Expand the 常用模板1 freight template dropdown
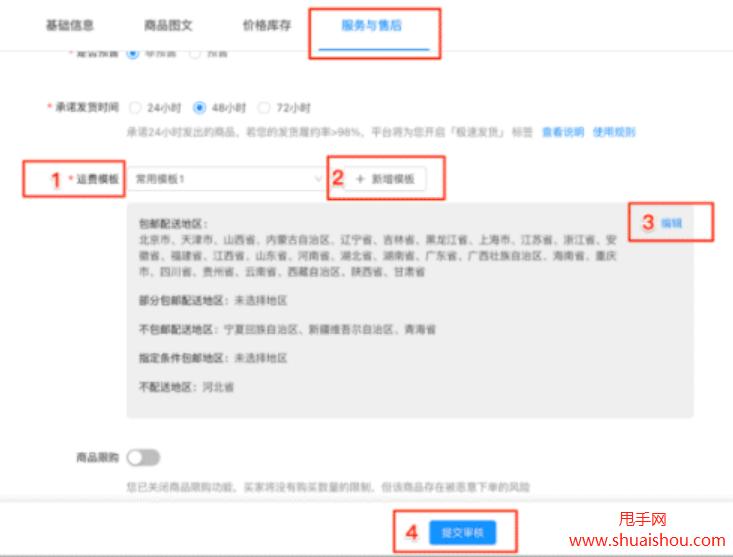Screen dimensions: 733x557 tap(225, 179)
